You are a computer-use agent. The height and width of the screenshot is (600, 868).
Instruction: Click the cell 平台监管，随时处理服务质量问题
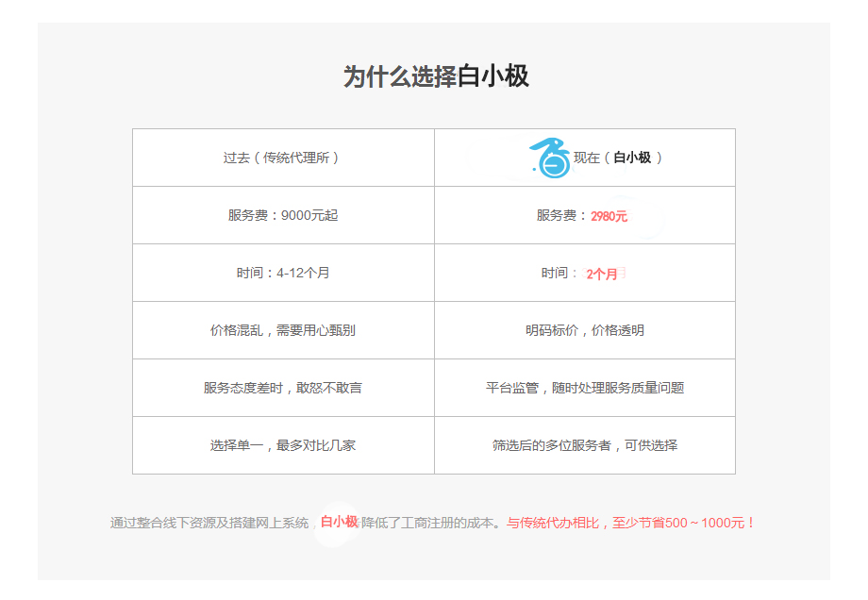click(585, 388)
